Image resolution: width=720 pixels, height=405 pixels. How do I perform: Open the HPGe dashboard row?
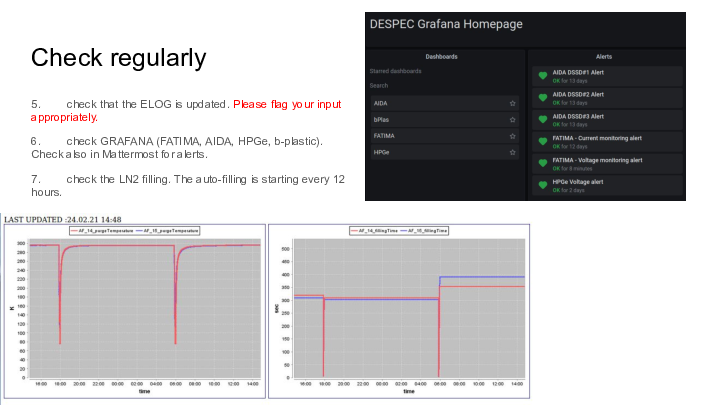(445, 152)
